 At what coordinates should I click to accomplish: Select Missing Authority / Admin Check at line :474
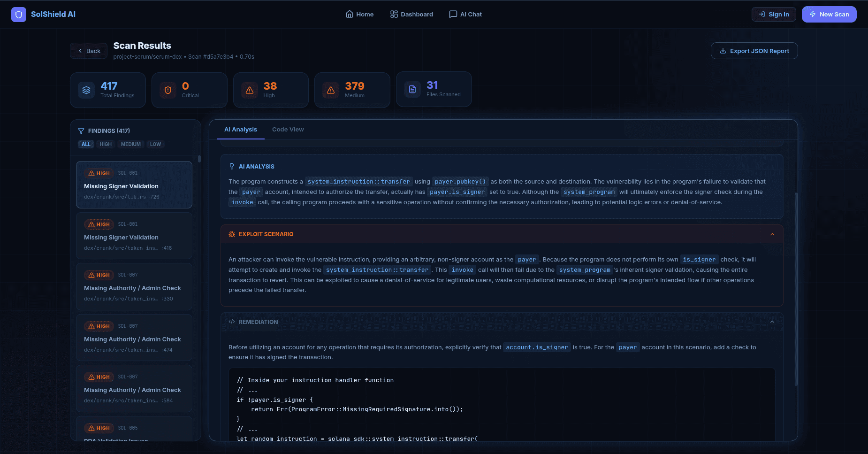(x=134, y=338)
